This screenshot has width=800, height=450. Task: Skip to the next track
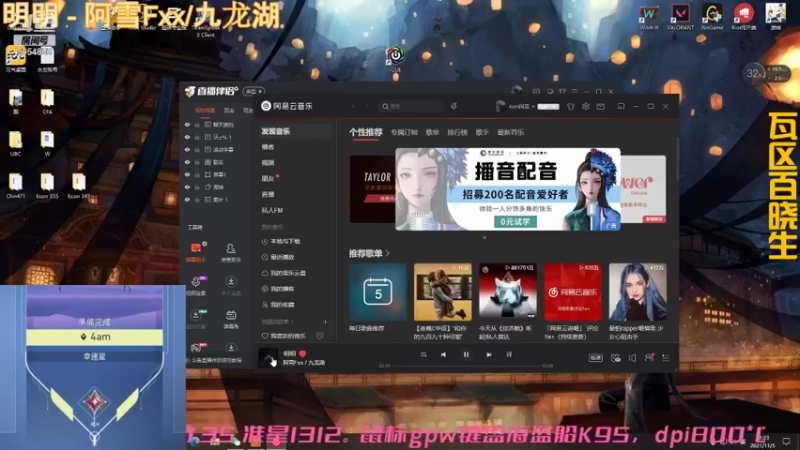(x=488, y=355)
